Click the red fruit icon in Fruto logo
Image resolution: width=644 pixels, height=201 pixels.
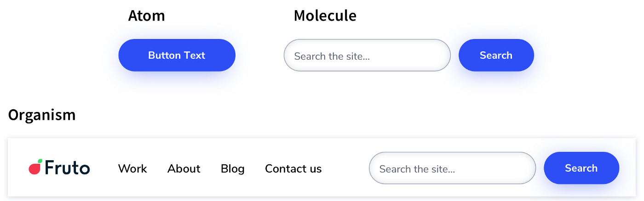point(34,169)
